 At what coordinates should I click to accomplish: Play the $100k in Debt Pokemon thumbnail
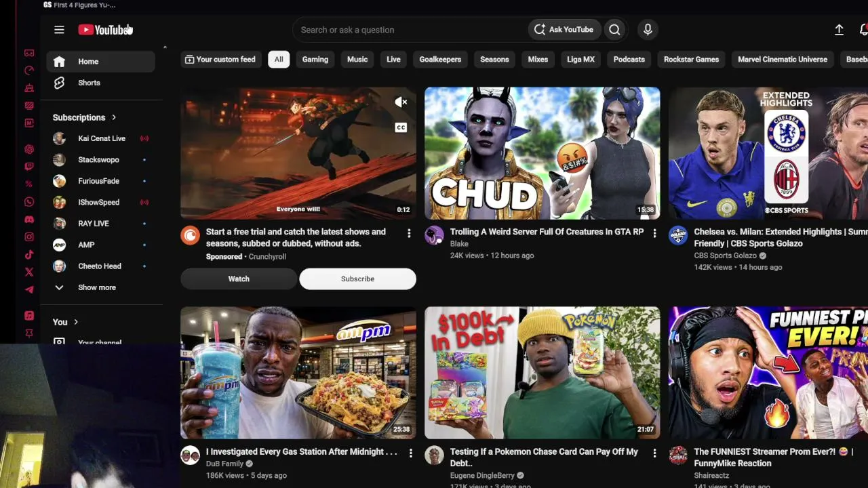[542, 373]
